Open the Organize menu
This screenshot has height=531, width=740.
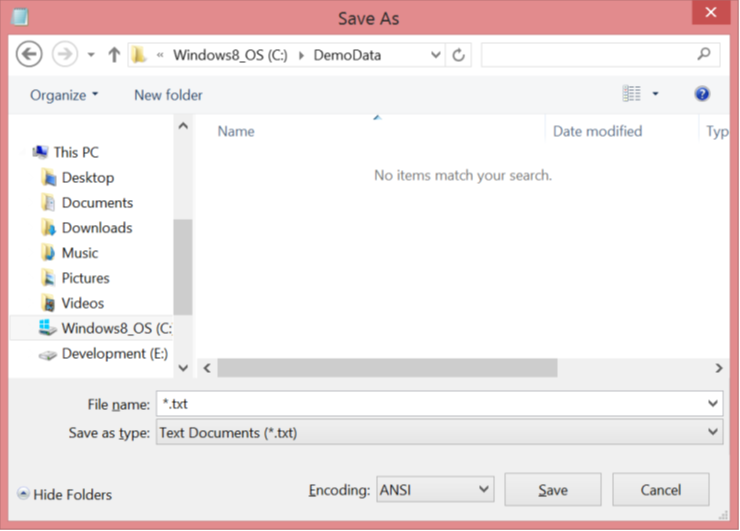click(64, 95)
